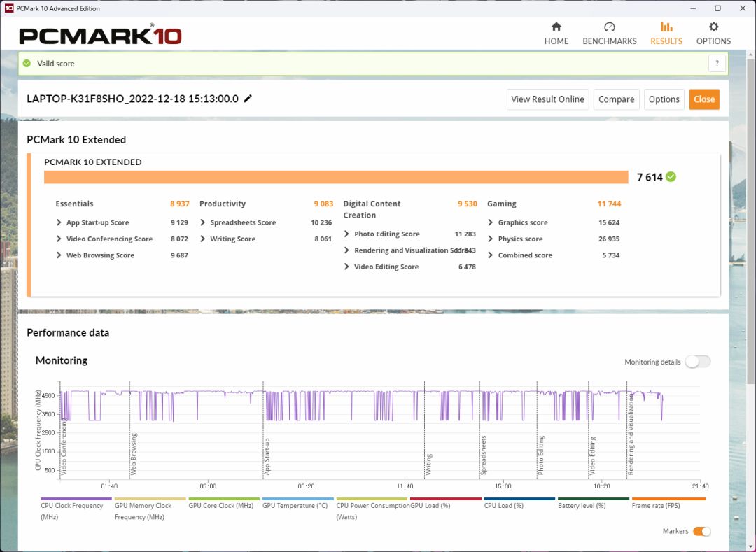The height and width of the screenshot is (552, 756).
Task: Open Benchmarks via the gauge icon
Action: click(610, 27)
